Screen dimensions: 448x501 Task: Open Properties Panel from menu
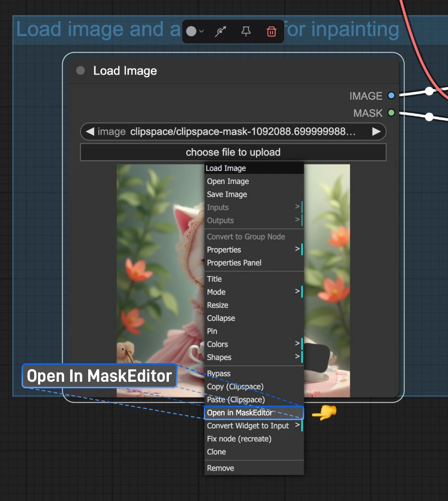pos(254,263)
